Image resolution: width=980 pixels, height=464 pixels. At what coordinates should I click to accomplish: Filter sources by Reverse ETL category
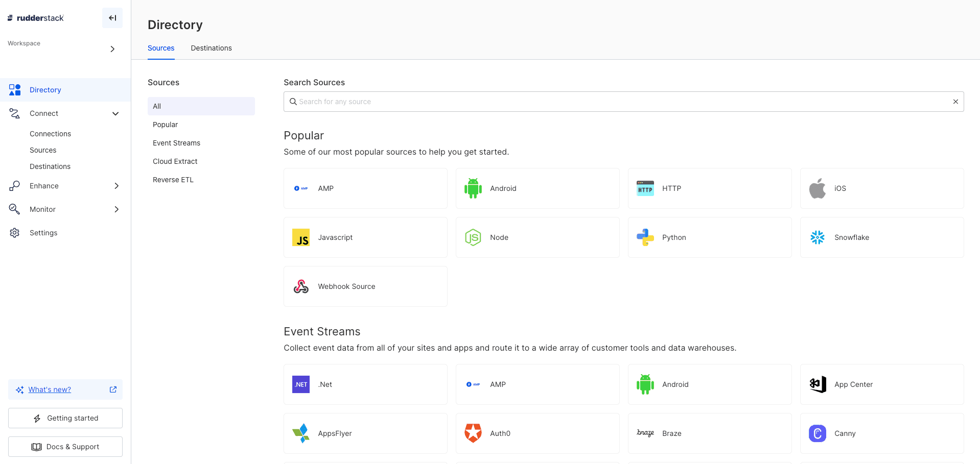click(173, 179)
